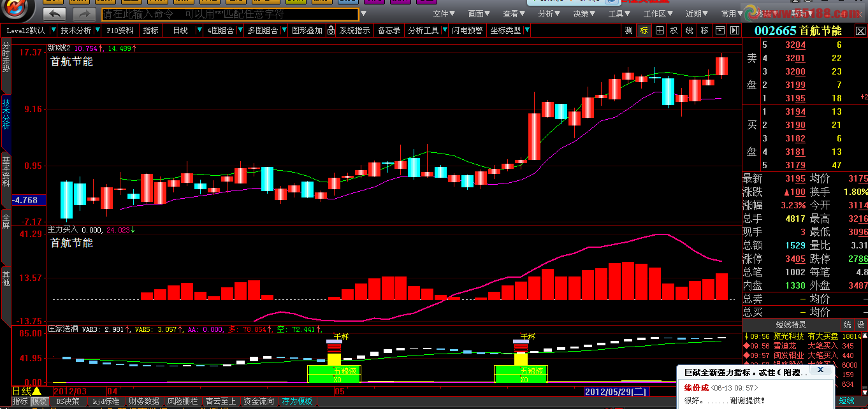
Task: Select the 青云至上 bottom tab
Action: click(x=221, y=401)
